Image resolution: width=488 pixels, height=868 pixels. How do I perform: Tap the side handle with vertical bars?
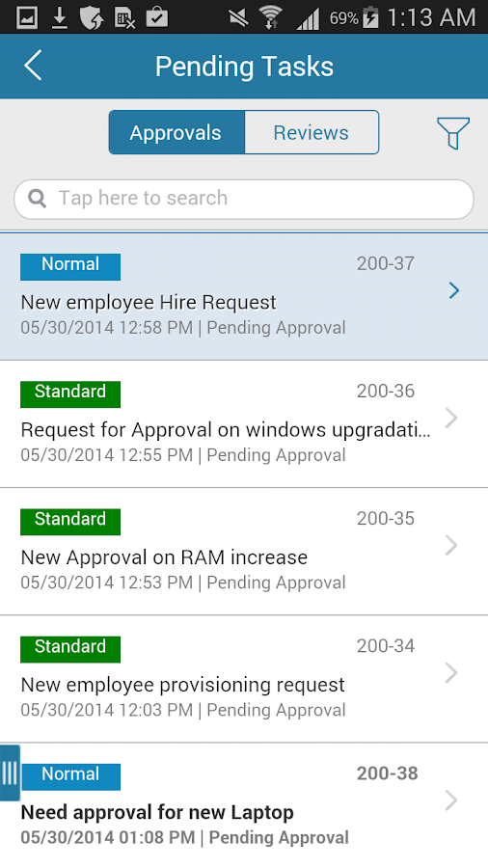pos(10,773)
